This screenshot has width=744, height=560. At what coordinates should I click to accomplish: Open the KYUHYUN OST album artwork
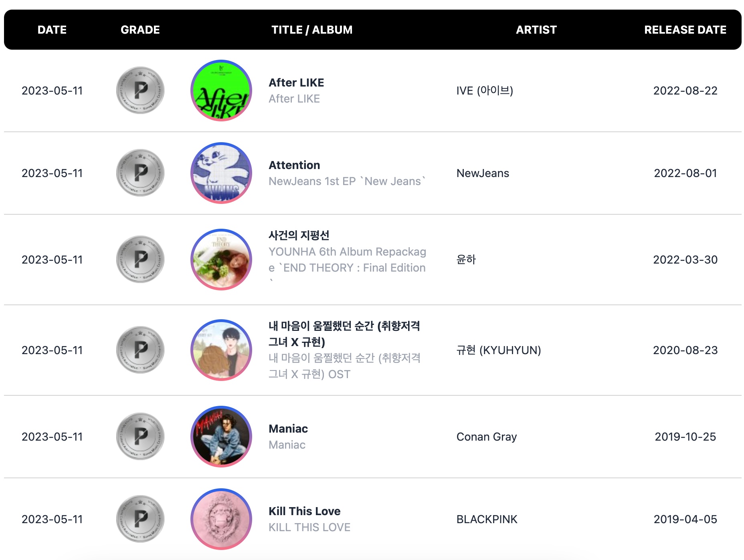point(221,350)
